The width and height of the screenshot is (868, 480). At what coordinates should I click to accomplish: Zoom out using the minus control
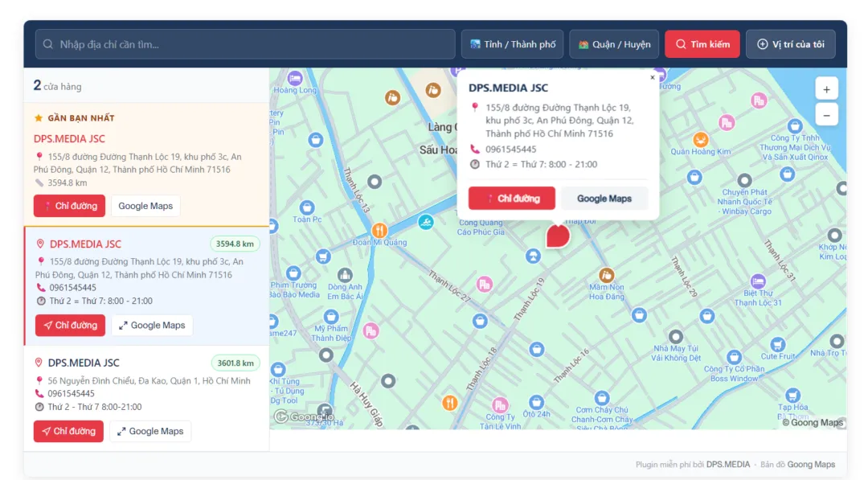click(x=826, y=114)
